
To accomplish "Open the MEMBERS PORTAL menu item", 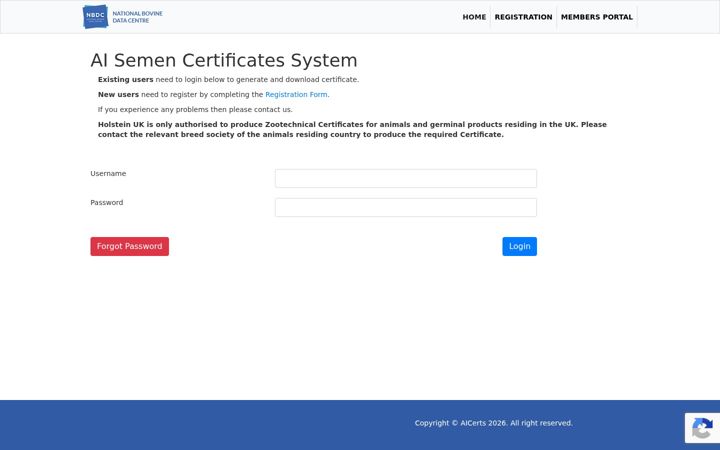I will 596,17.
